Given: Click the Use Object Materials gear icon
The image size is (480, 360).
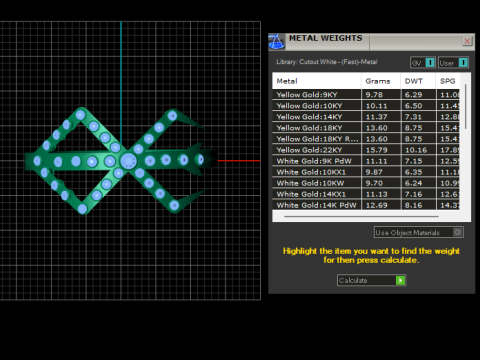Looking at the screenshot, I should tap(458, 232).
